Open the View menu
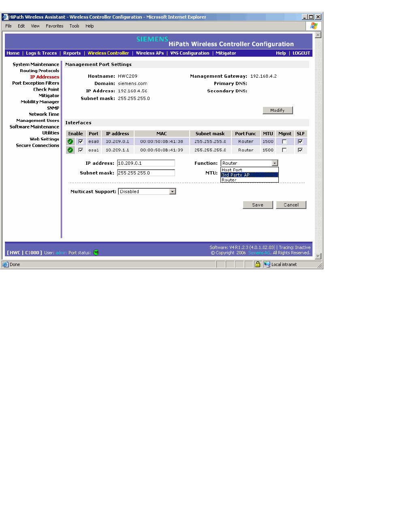 pos(35,26)
